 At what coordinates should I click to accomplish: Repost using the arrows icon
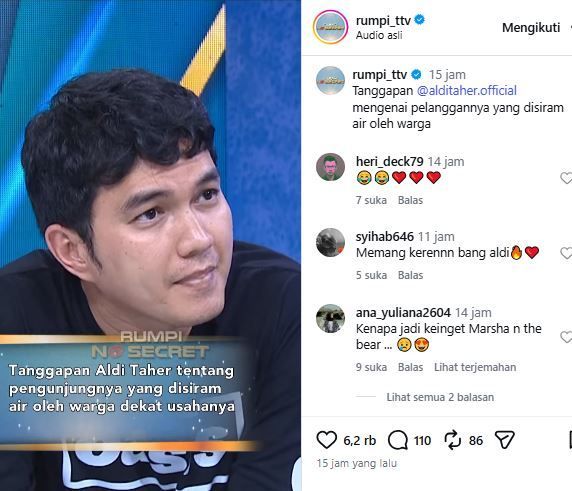453,440
